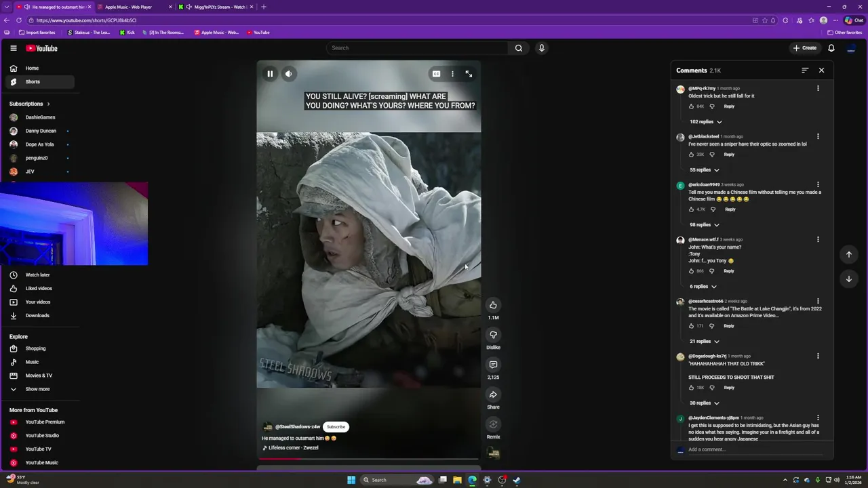Open DashieGames subscription
868x488 pixels.
pos(40,117)
